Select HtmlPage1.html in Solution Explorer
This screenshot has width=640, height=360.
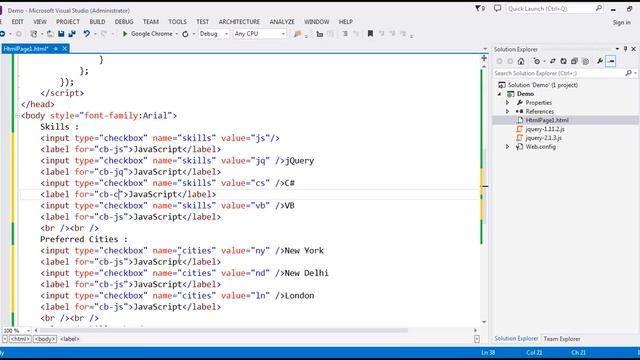(x=547, y=120)
